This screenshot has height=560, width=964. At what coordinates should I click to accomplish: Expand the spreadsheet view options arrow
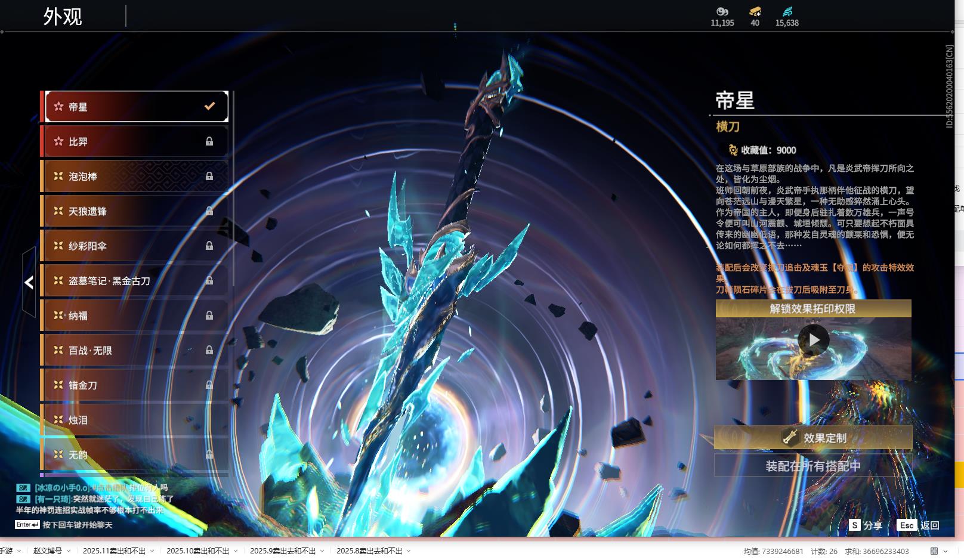pyautogui.click(x=947, y=551)
